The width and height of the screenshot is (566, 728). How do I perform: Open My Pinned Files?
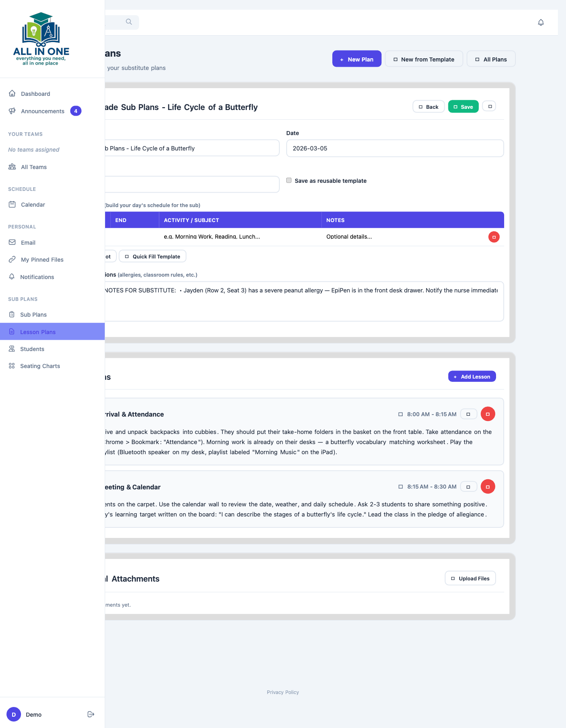click(x=42, y=260)
